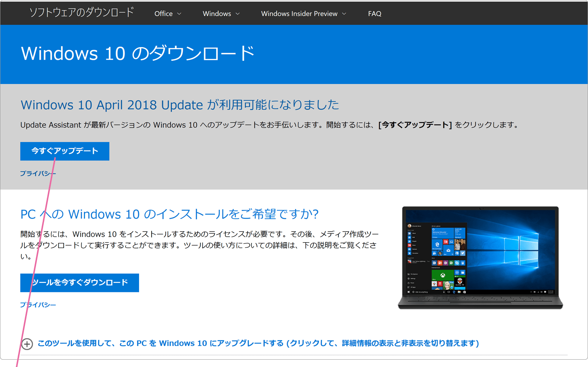
Task: Click the ソフトウェアのダウンロード site title
Action: (x=81, y=13)
